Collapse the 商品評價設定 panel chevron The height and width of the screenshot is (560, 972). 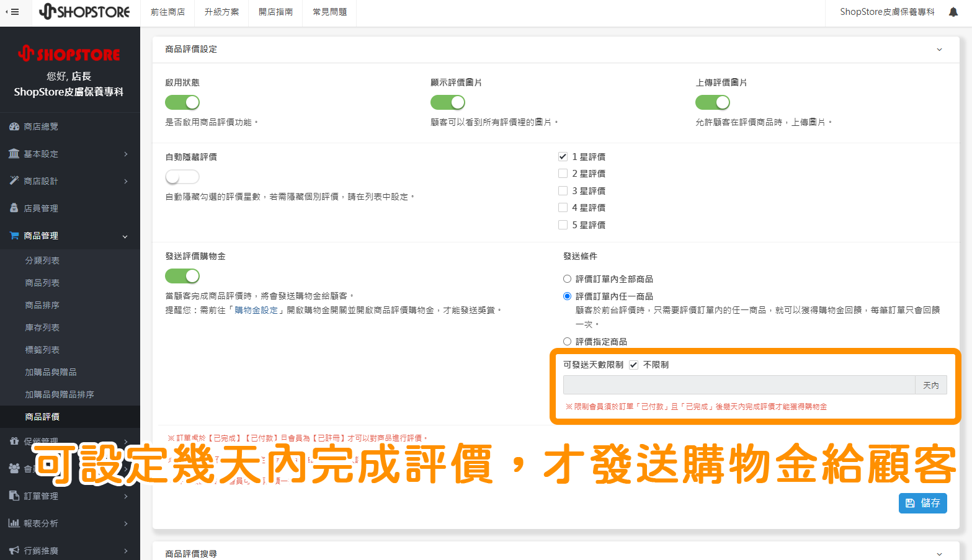point(939,50)
